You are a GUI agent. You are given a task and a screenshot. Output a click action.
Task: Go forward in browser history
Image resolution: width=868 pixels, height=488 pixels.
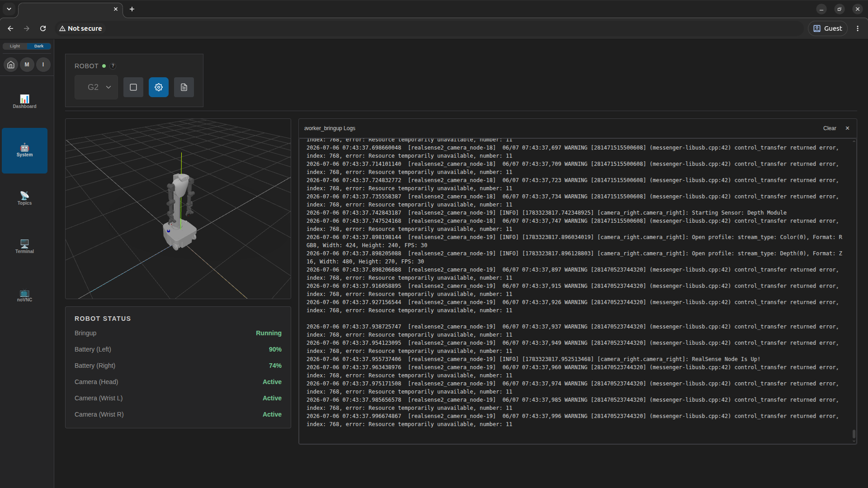[x=27, y=28]
